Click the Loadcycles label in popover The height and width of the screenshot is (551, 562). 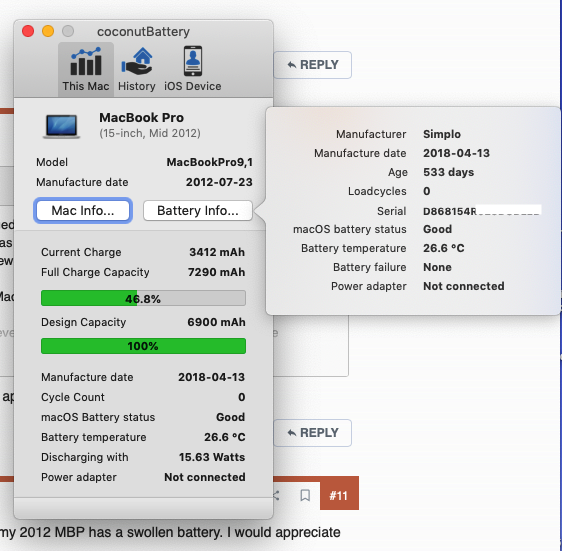tap(377, 191)
